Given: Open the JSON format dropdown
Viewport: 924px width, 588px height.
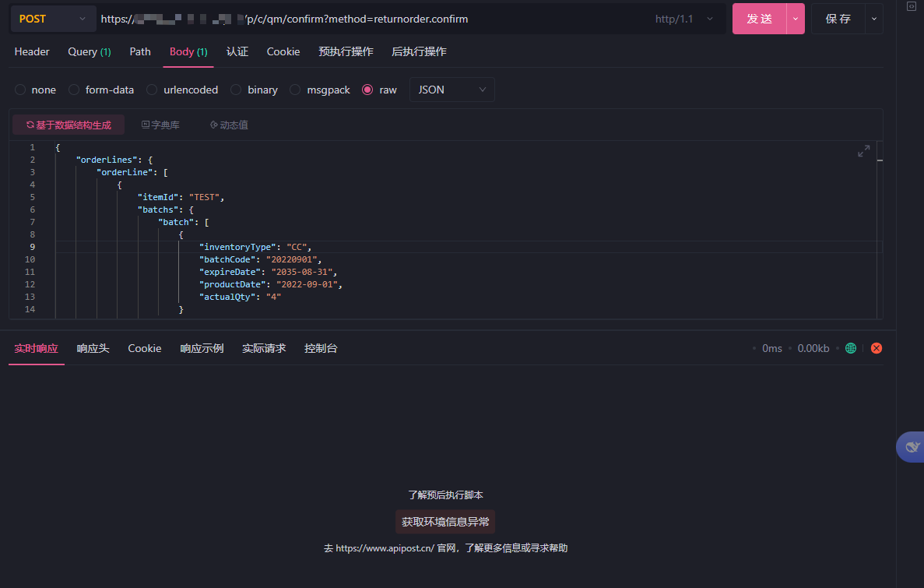Looking at the screenshot, I should tap(451, 90).
